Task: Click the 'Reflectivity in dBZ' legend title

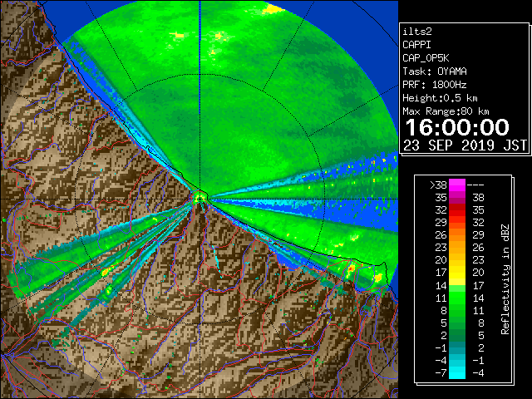Action: point(505,279)
